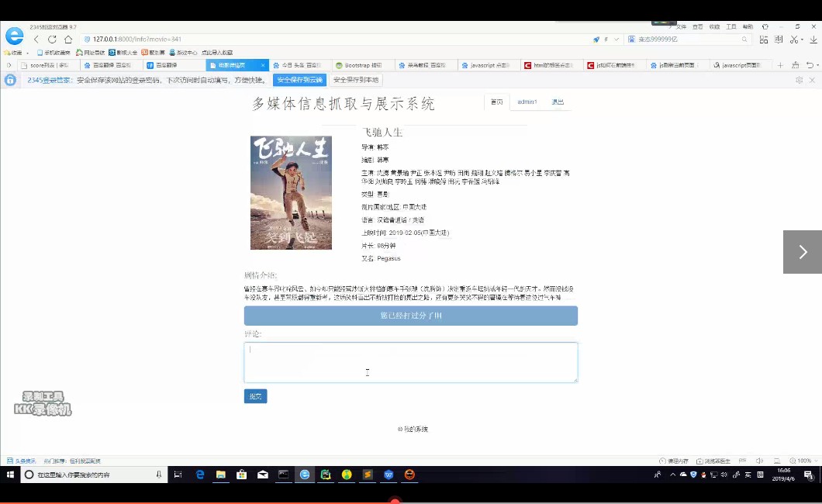Close the active 电影详情页 tab
822x504 pixels.
click(x=263, y=65)
